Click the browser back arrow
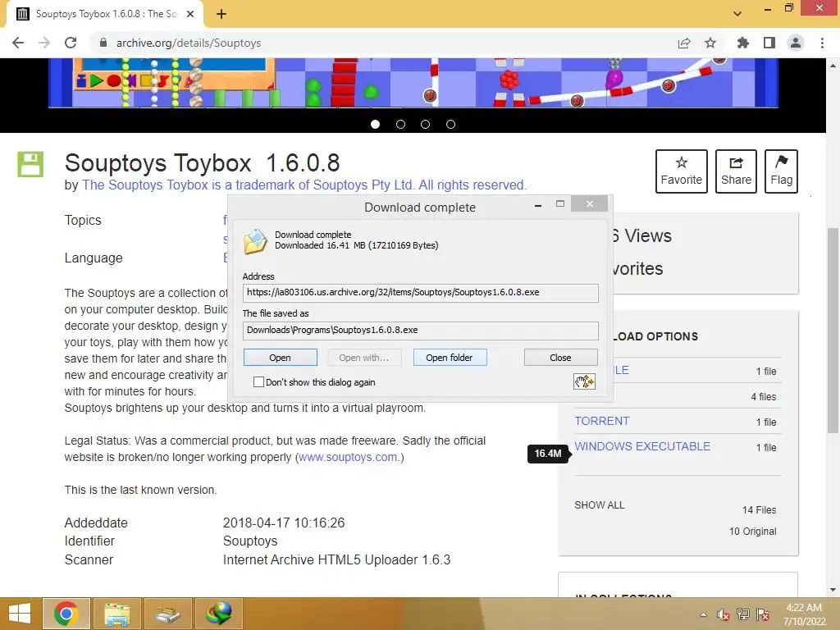The height and width of the screenshot is (630, 840). 18,43
